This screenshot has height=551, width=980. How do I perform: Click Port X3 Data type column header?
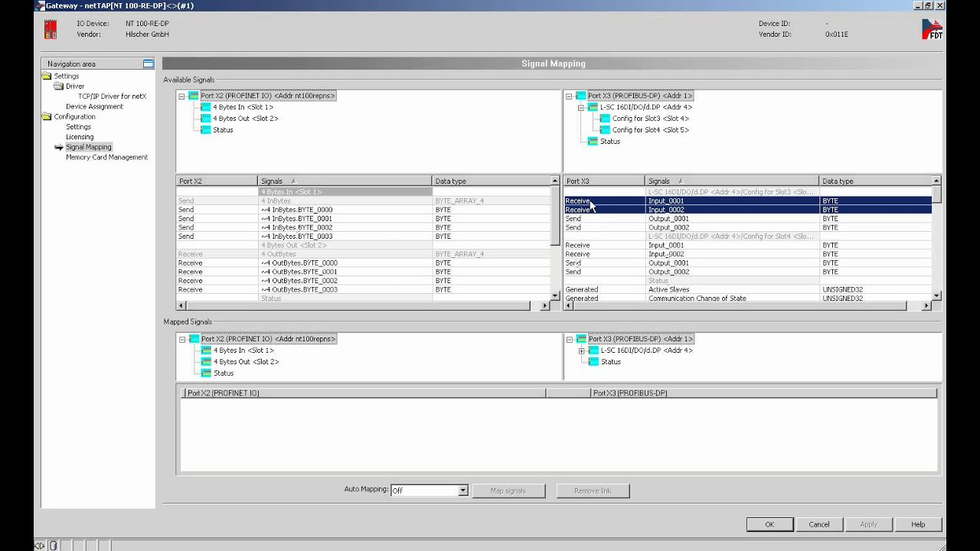(875, 181)
